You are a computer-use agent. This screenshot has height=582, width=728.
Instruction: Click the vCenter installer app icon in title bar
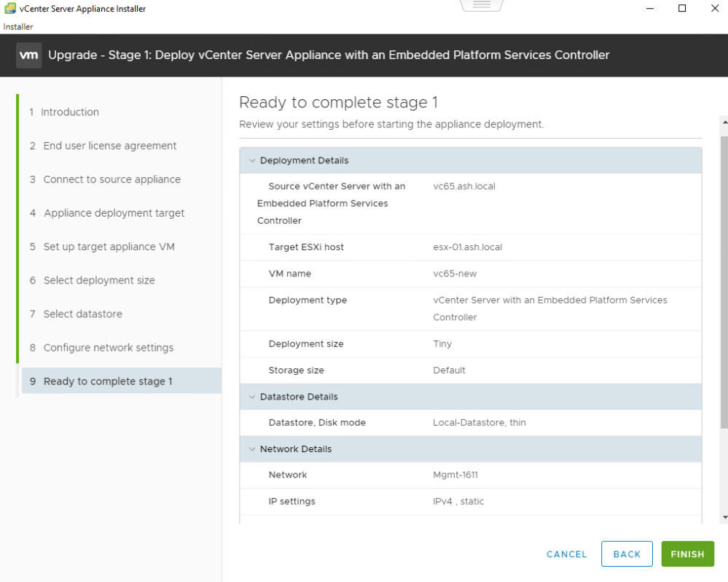click(9, 8)
